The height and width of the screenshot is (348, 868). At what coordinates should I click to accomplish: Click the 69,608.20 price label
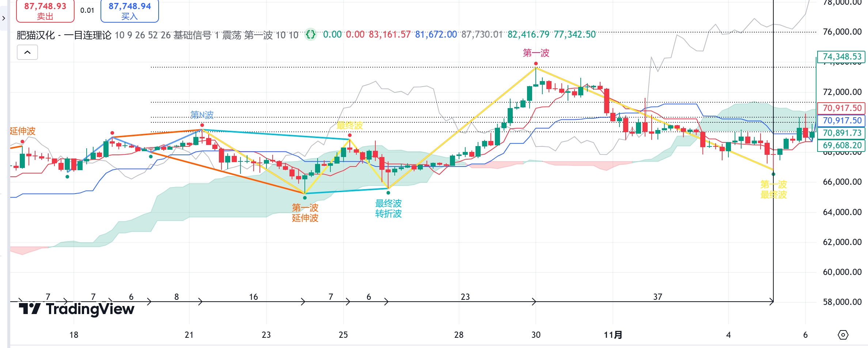click(x=841, y=145)
